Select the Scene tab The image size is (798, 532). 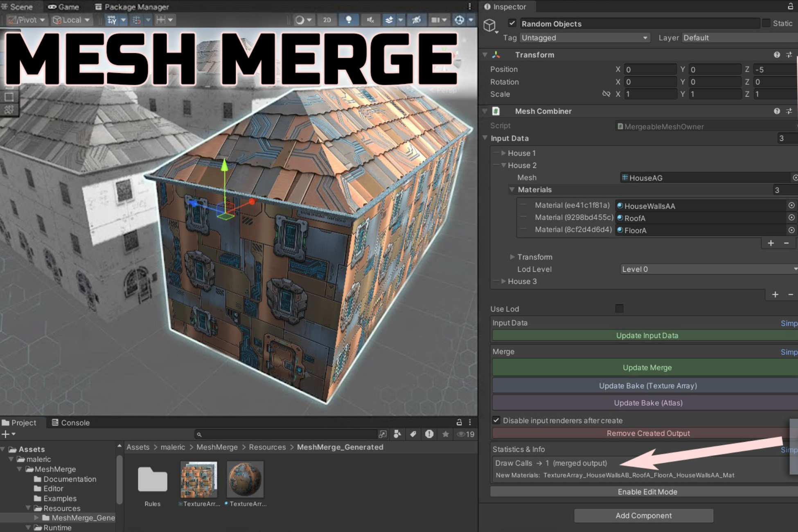[x=17, y=7]
